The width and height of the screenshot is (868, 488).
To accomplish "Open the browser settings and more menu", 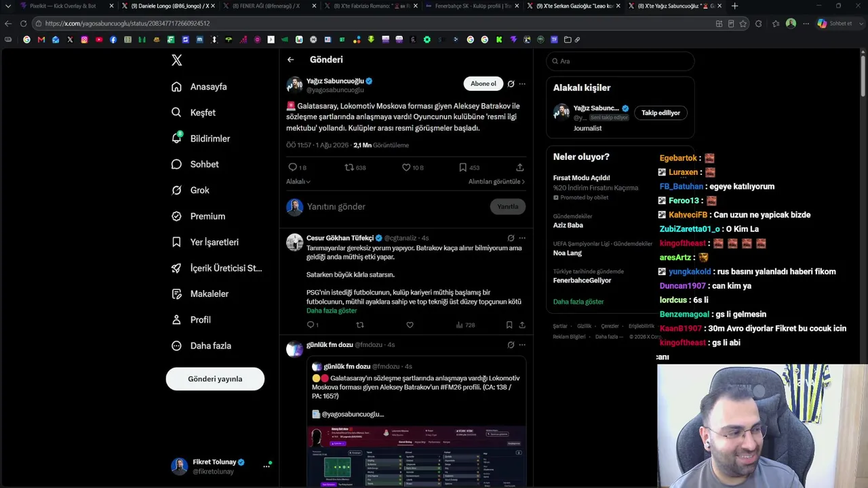I will [806, 24].
